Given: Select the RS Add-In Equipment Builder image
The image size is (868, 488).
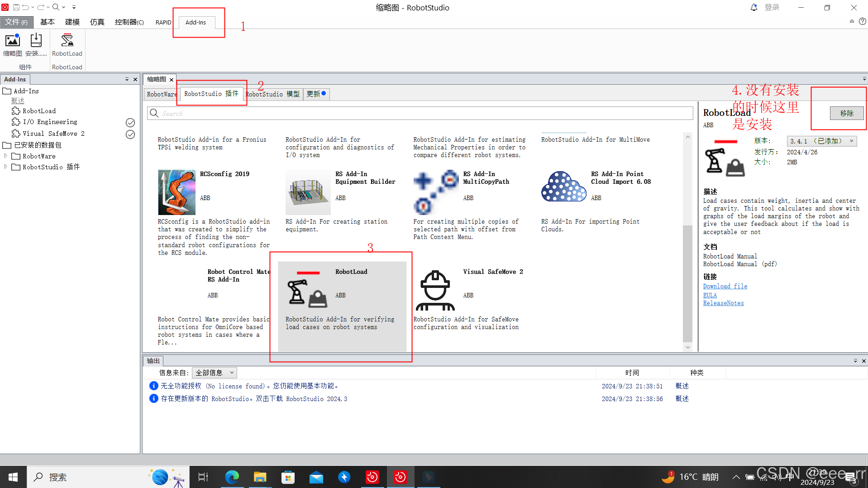Looking at the screenshot, I should (308, 192).
